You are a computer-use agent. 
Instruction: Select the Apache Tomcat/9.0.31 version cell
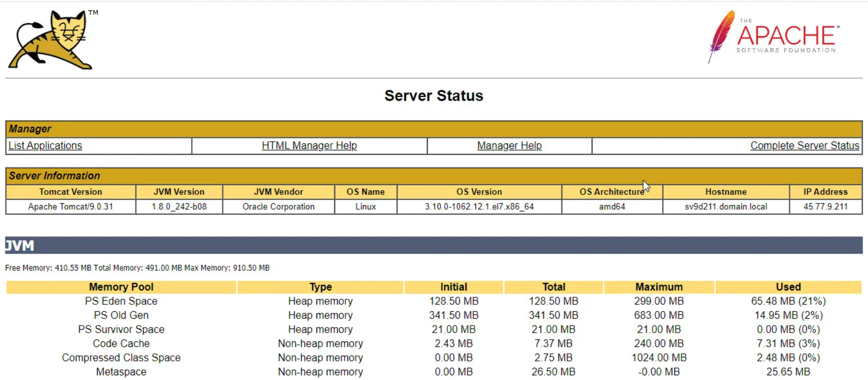point(71,207)
